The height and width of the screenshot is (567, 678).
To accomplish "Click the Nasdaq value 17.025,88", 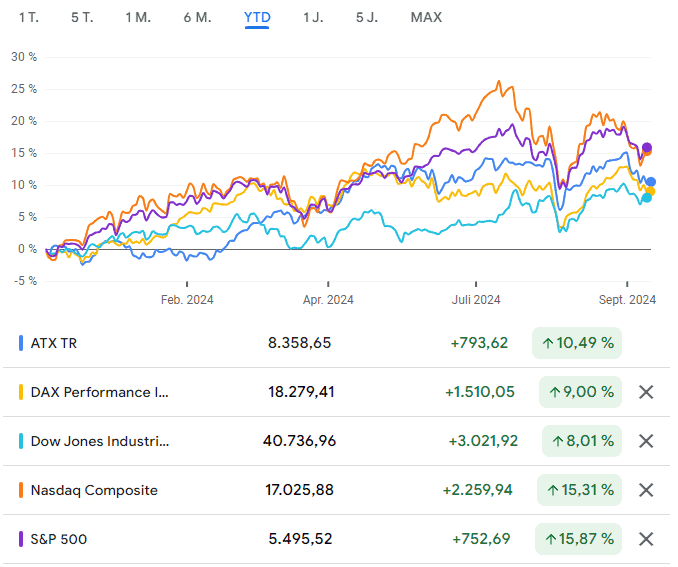I will 299,490.
